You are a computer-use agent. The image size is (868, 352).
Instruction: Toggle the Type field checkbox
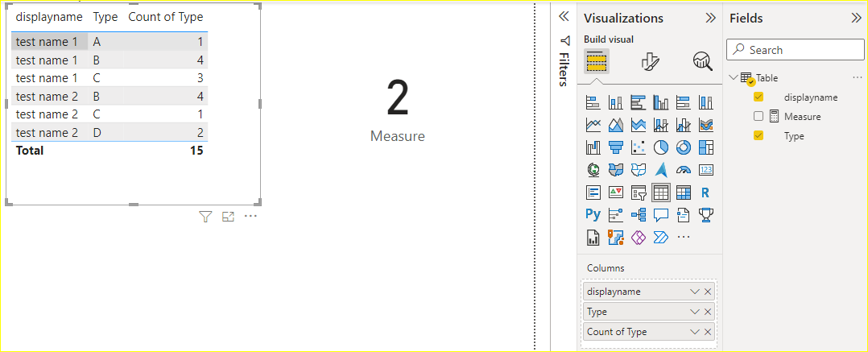(758, 135)
